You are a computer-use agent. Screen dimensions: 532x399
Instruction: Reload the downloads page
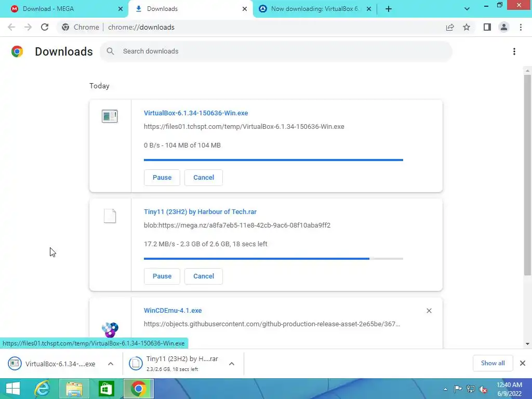tap(45, 27)
